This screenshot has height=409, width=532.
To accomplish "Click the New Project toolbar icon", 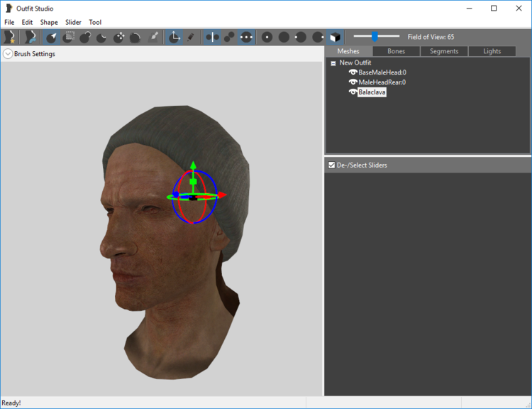I will [9, 37].
